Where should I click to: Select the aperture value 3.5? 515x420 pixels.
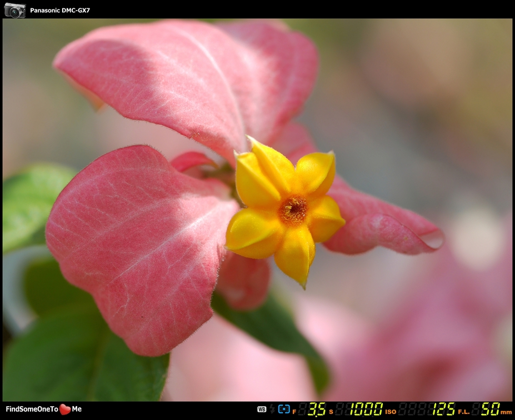tap(316, 409)
